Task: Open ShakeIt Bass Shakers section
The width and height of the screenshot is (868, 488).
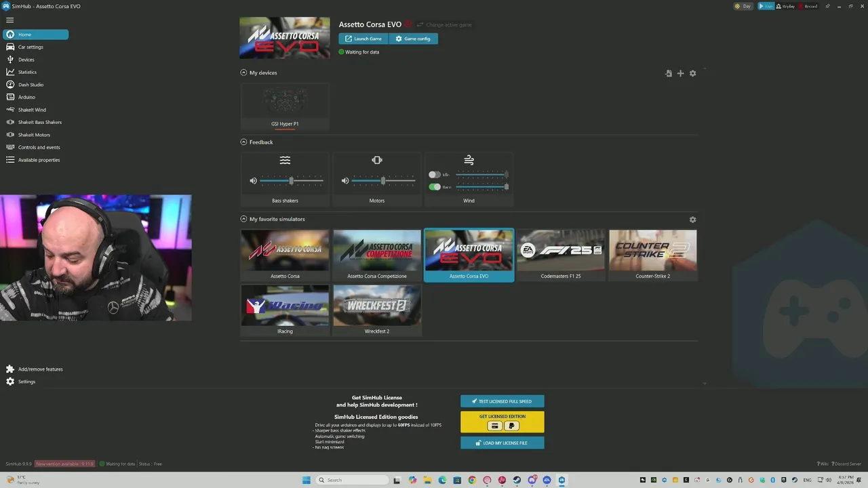Action: click(39, 122)
